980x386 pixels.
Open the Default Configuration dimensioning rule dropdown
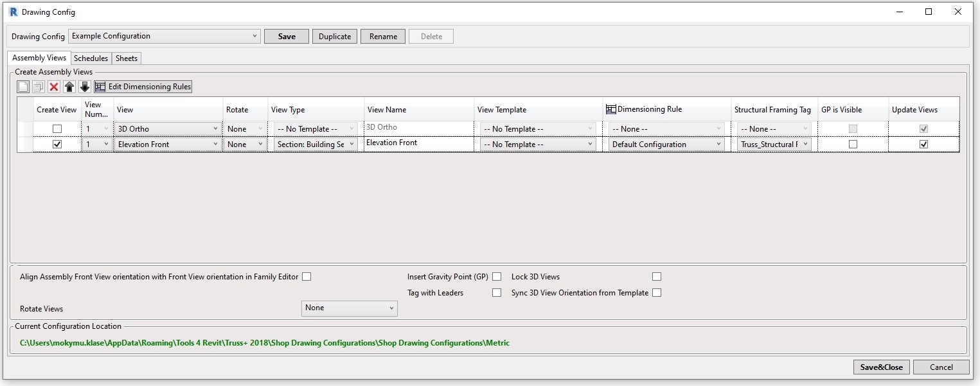666,145
